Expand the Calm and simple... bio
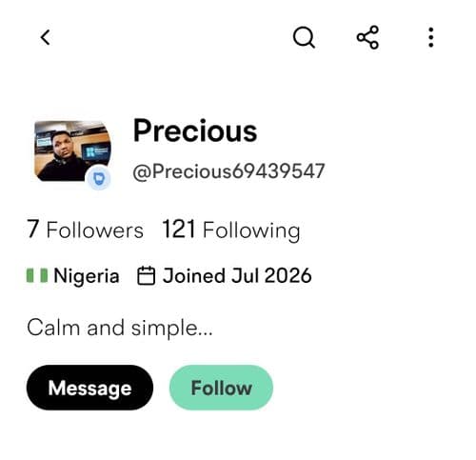 tap(120, 328)
